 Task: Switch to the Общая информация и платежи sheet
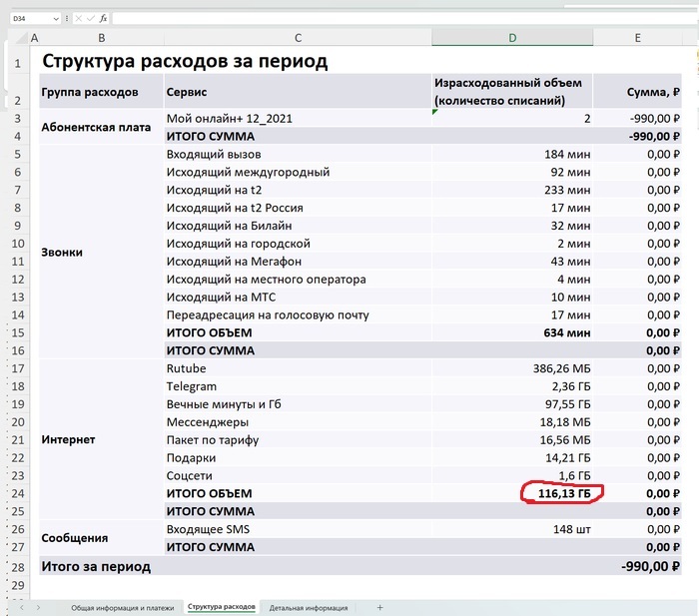[122, 607]
